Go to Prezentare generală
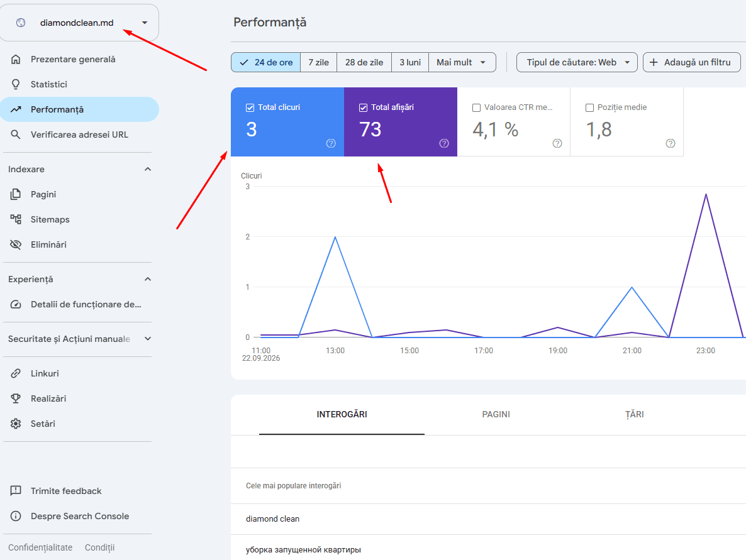Screen dimensions: 746x560 coord(79,60)
